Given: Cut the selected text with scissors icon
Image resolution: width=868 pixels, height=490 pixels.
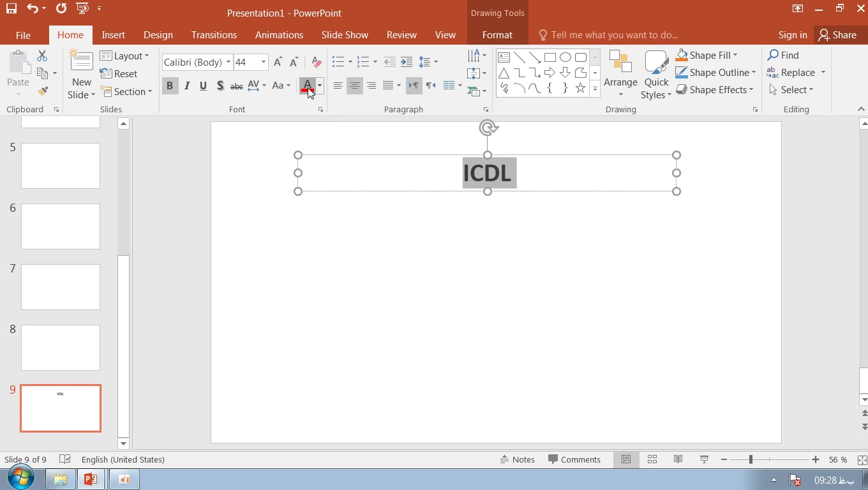Looking at the screenshot, I should 42,56.
